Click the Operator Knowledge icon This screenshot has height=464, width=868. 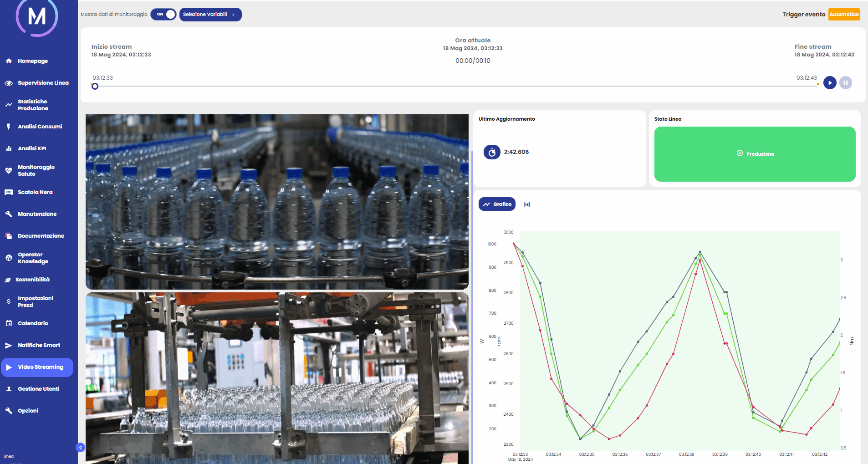9,258
